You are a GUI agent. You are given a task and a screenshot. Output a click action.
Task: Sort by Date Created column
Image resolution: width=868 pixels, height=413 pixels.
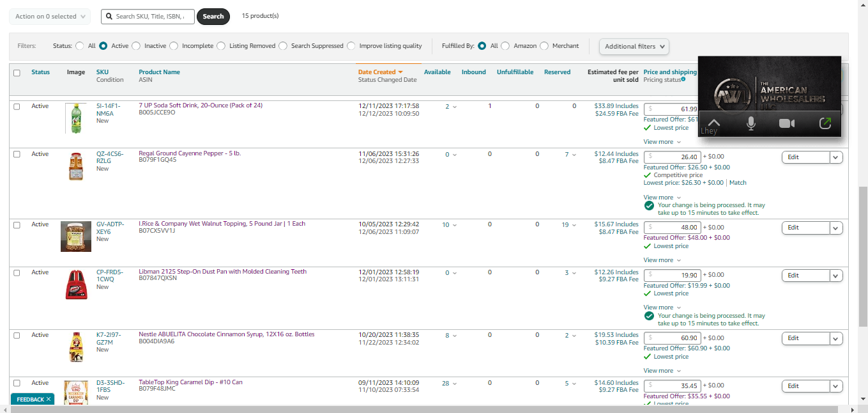381,72
